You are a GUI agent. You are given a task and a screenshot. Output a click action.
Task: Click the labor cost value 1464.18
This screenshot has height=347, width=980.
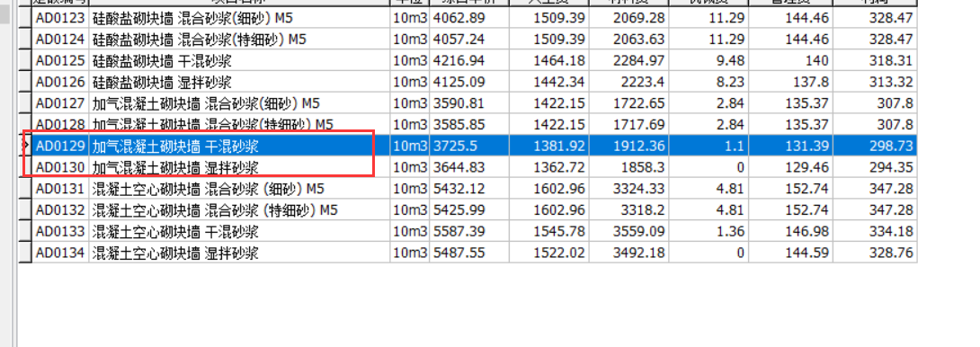[x=559, y=60]
